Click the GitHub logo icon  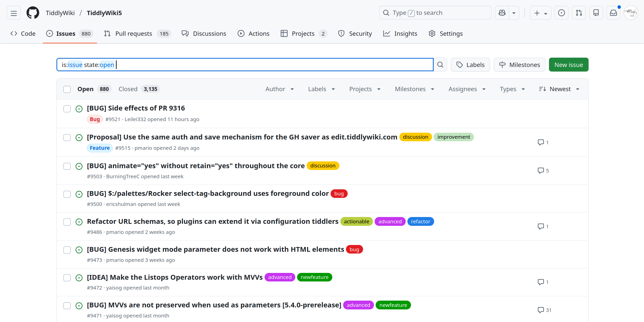coord(33,13)
